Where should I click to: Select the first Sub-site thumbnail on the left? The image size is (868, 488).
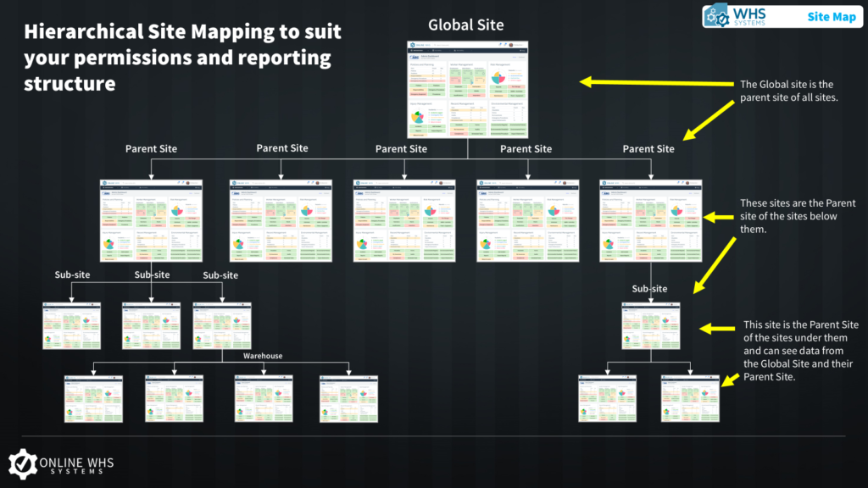[x=70, y=325]
